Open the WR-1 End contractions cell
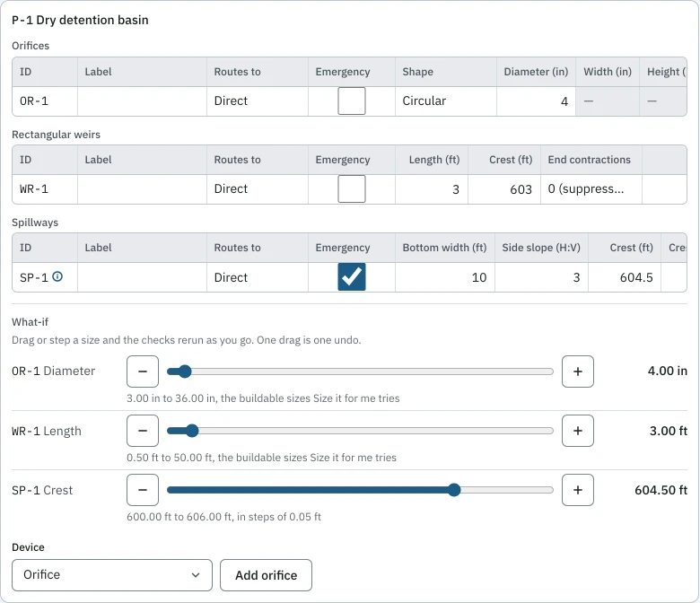Viewport: 700px width, 603px height. click(591, 189)
